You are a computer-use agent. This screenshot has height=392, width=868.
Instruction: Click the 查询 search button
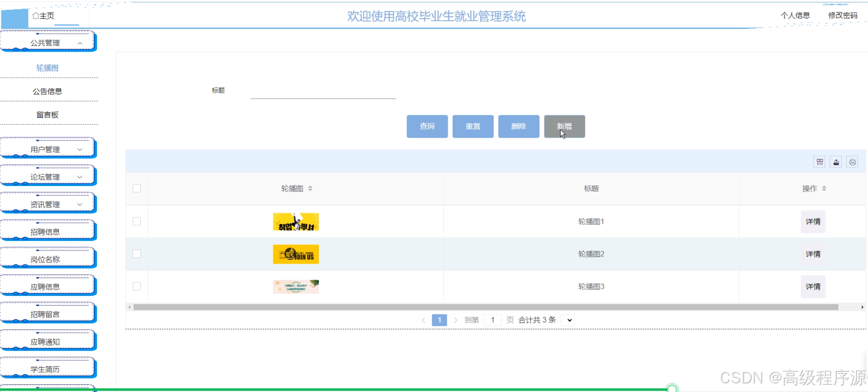click(x=427, y=126)
